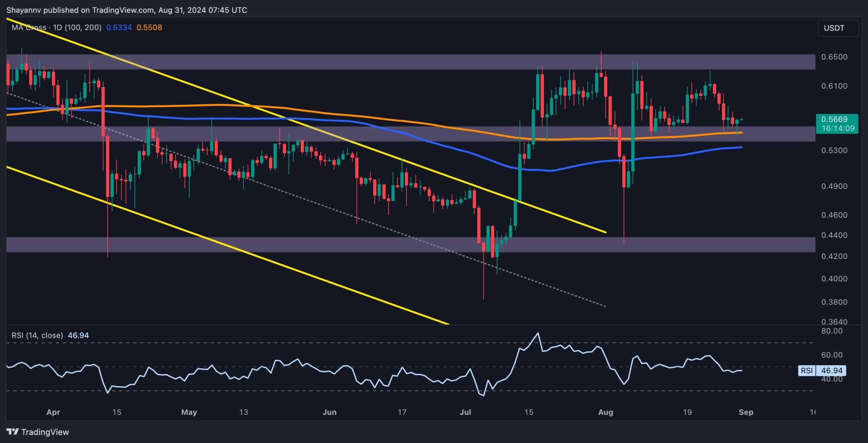Image resolution: width=868 pixels, height=443 pixels.
Task: Click the orange 200 MA value 0.5508
Action: [x=149, y=27]
